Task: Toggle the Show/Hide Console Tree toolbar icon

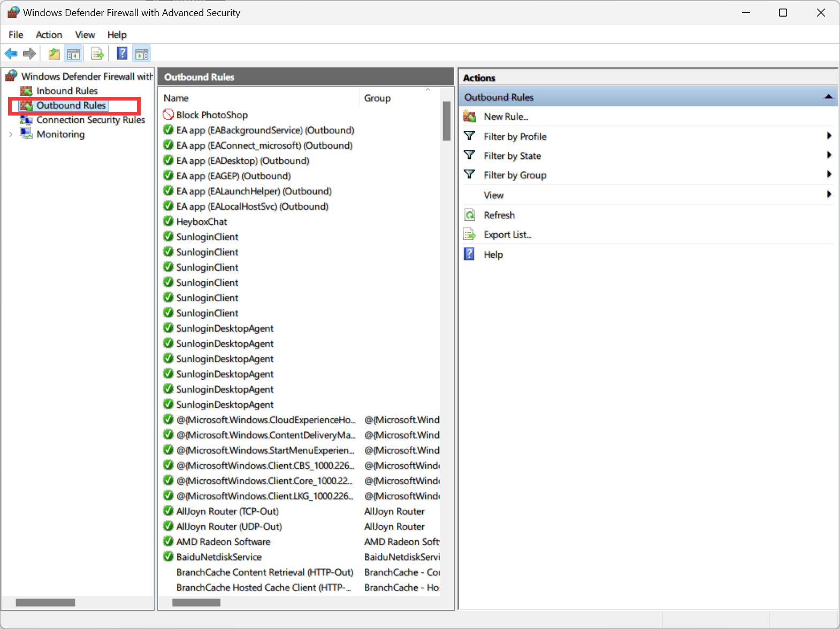Action: (73, 53)
